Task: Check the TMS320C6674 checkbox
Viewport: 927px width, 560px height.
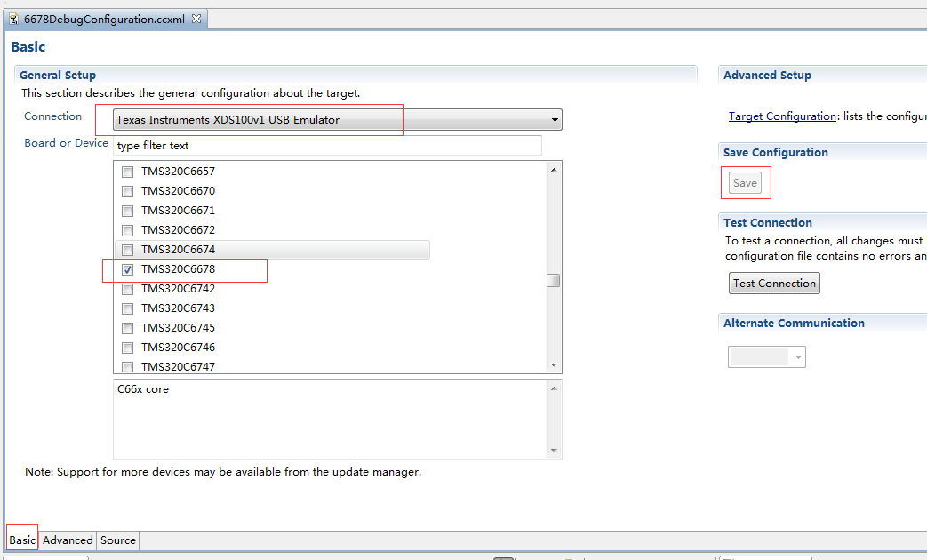Action: coord(127,250)
